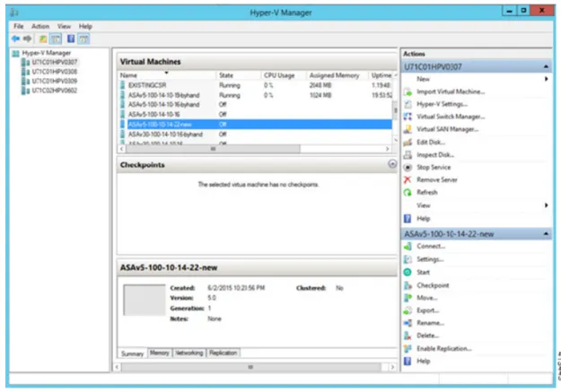The image size is (561, 392).
Task: Toggle the console tree toolbar icon
Action: pos(56,39)
